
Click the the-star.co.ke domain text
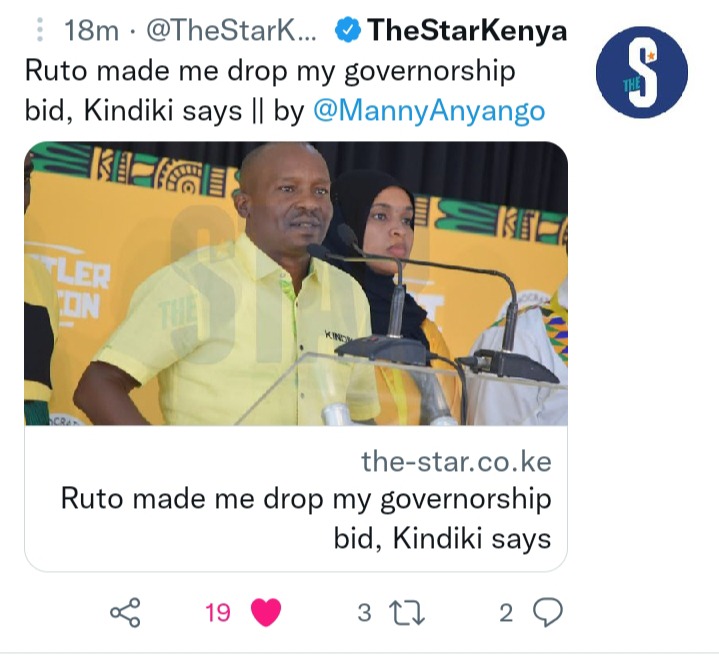[456, 461]
